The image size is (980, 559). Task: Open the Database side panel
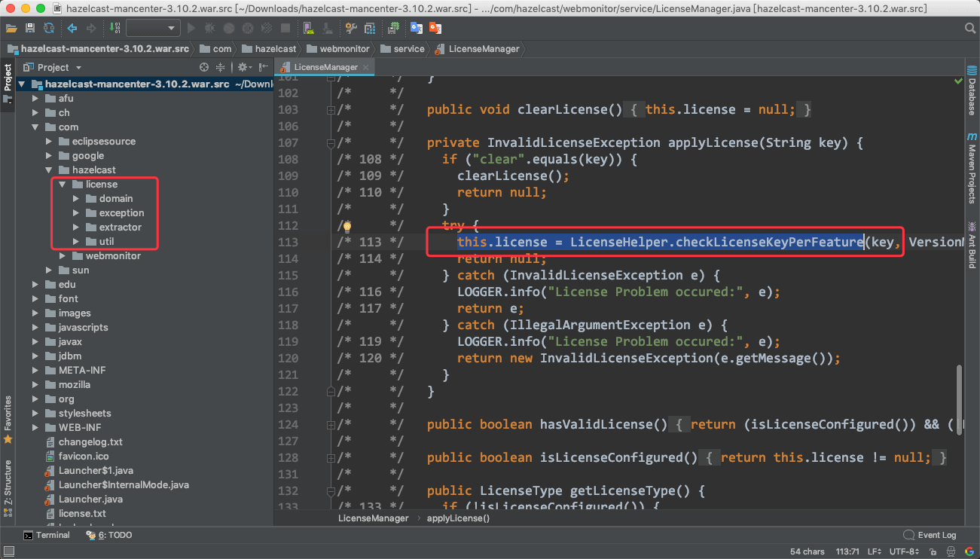pos(972,90)
